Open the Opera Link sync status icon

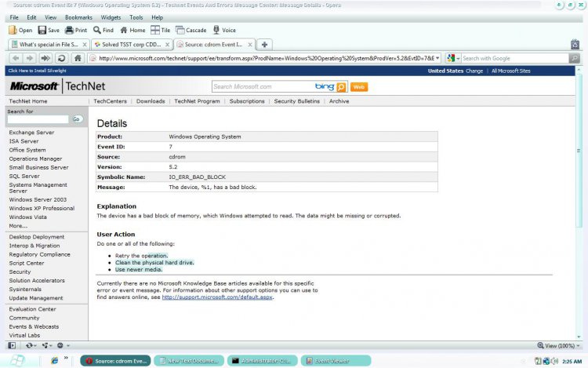[x=30, y=345]
